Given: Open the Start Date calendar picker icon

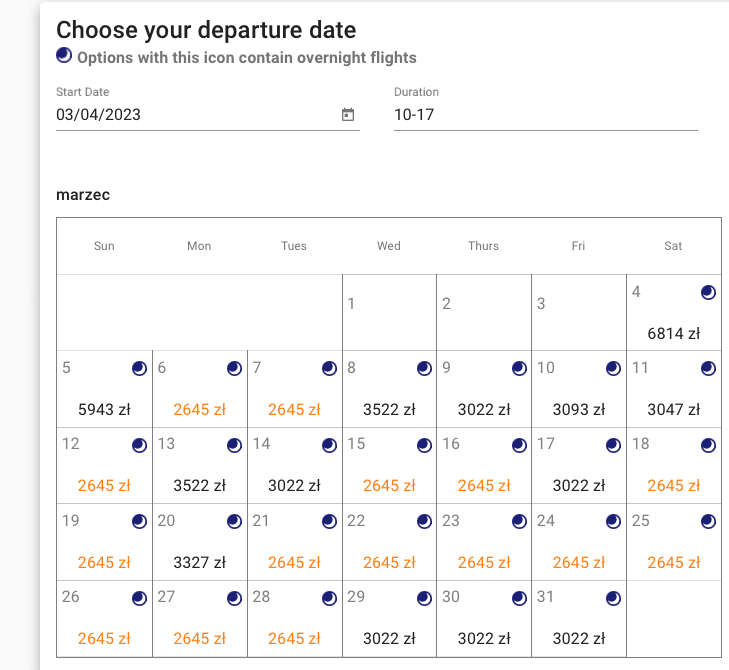Looking at the screenshot, I should (x=348, y=114).
